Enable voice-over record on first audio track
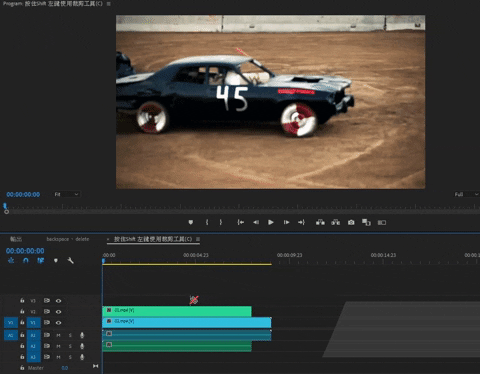This screenshot has height=374, width=480. [82, 335]
